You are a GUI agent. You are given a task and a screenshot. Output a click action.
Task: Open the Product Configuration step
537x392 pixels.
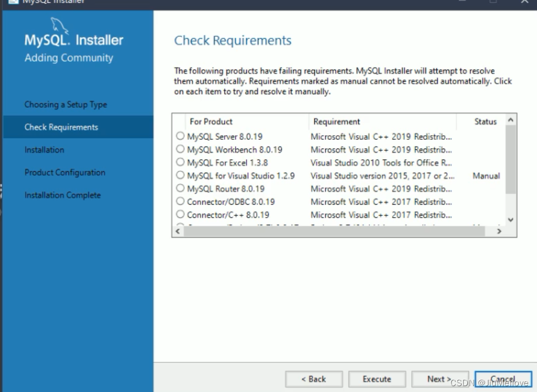pyautogui.click(x=65, y=173)
